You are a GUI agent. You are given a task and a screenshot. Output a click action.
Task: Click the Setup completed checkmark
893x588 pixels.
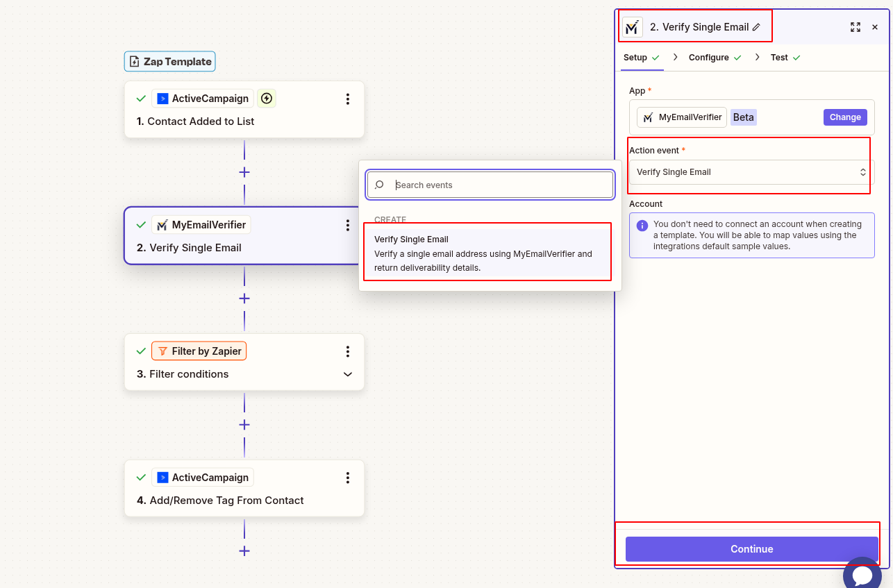pos(656,58)
